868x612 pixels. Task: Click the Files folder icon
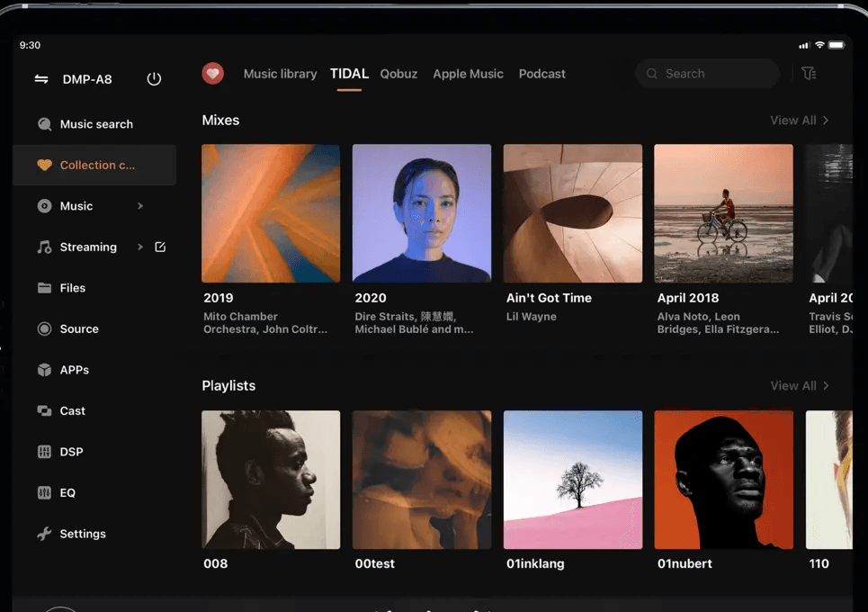44,288
